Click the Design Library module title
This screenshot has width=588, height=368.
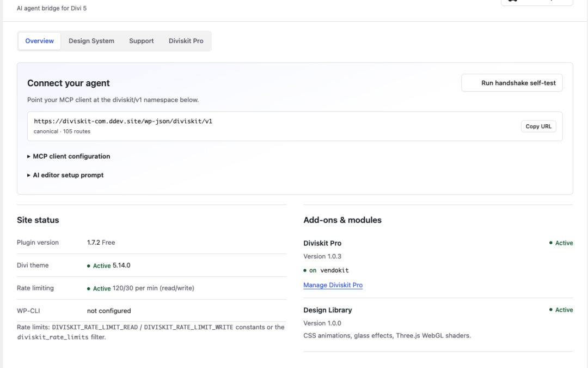click(328, 310)
